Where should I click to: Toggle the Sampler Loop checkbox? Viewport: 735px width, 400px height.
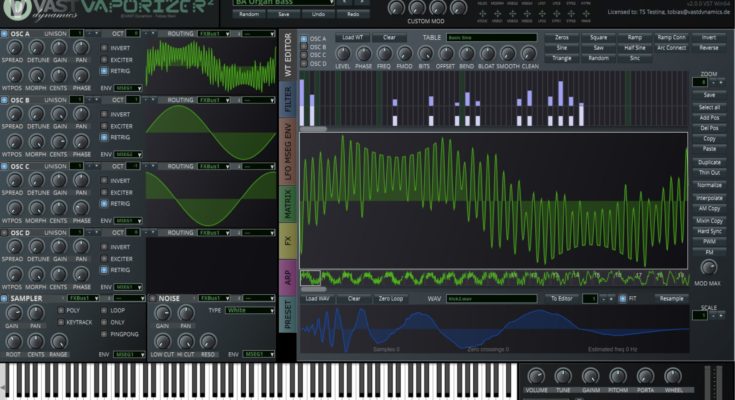(104, 311)
